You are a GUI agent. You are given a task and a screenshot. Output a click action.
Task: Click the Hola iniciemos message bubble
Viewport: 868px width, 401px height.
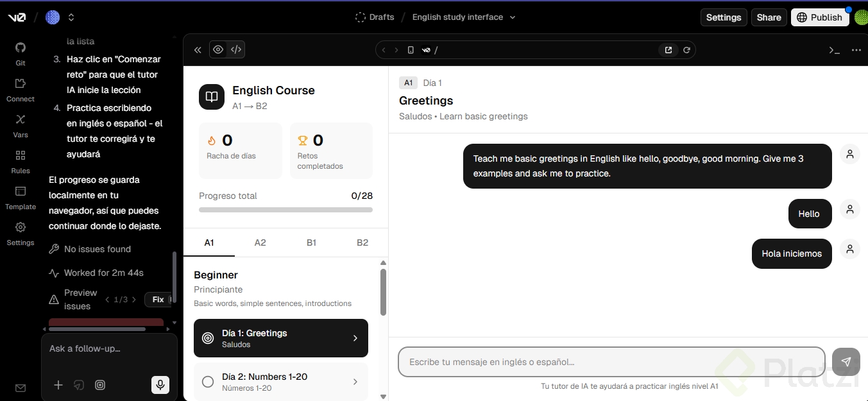pyautogui.click(x=792, y=253)
